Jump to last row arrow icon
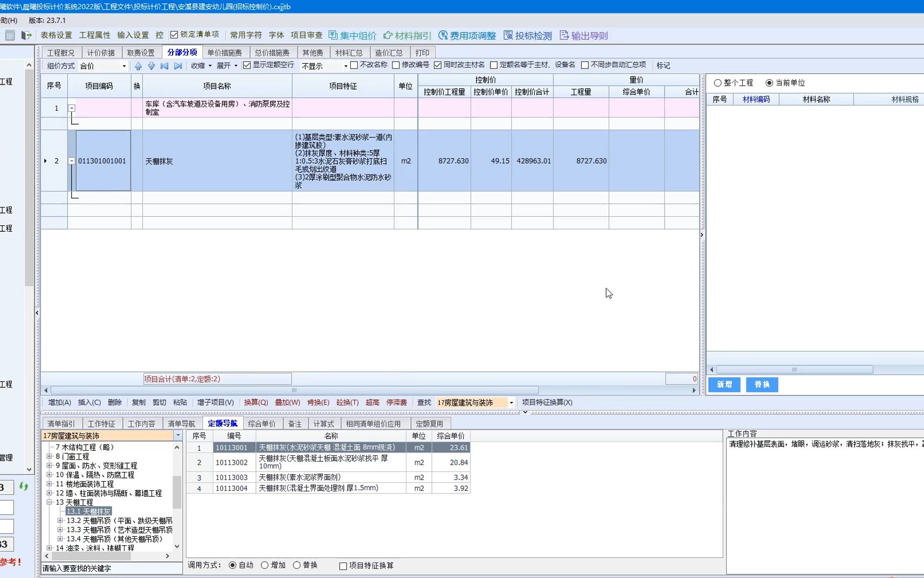Viewport: 924px width, 578px height. coord(178,65)
